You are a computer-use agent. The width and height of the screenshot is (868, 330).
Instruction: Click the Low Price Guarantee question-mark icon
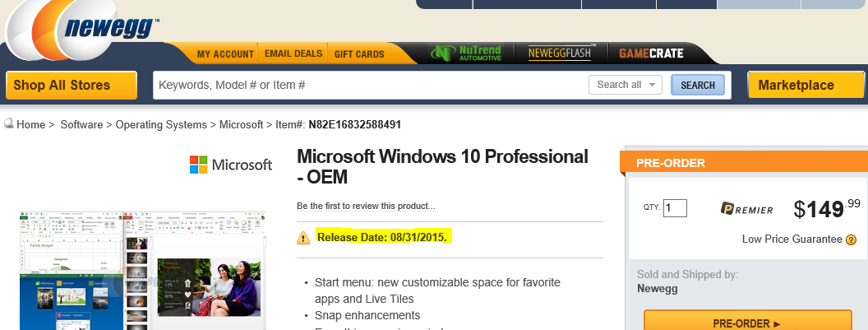[x=852, y=239]
